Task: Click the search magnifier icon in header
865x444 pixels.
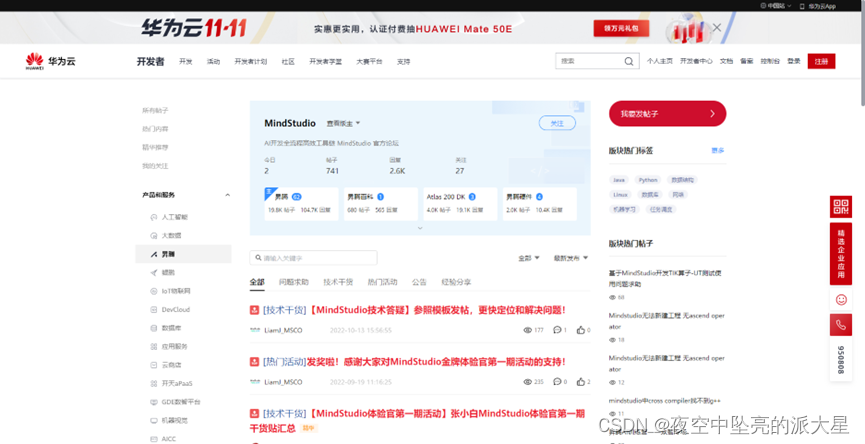Action: [x=629, y=61]
